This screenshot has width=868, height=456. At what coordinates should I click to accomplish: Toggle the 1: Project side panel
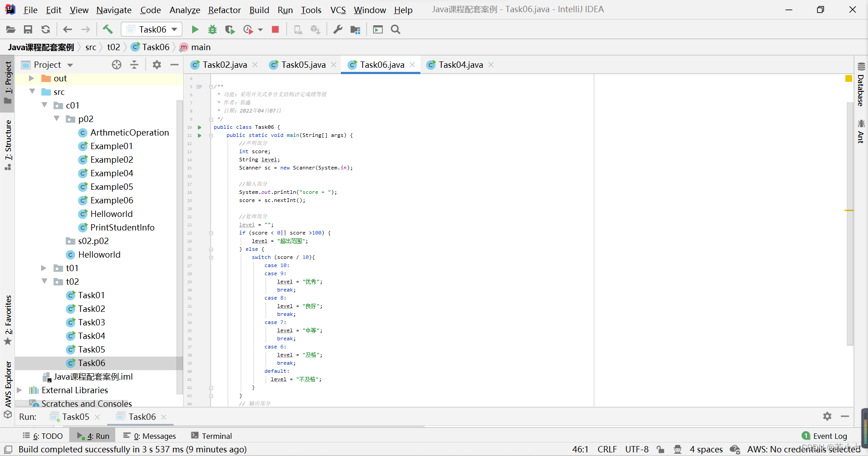8,83
